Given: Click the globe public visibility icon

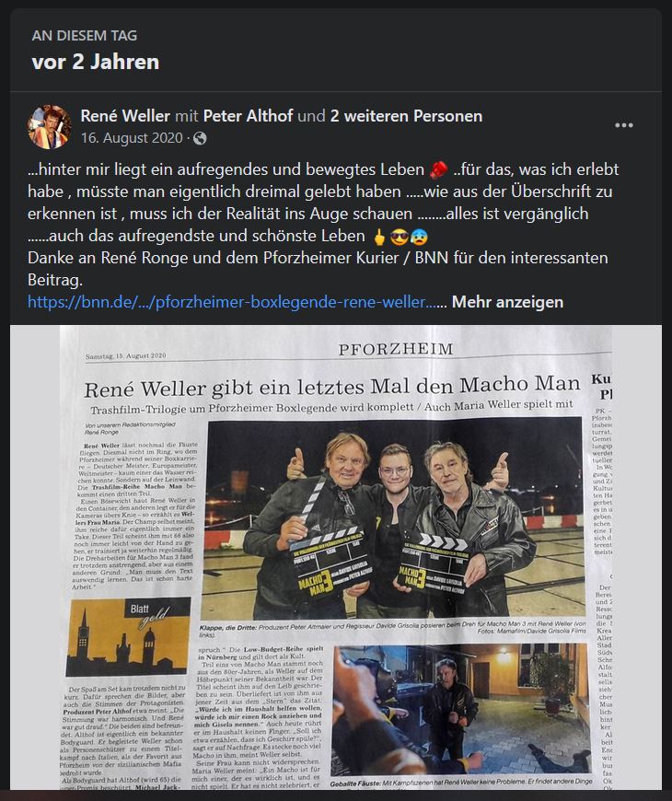Looking at the screenshot, I should pos(200,138).
